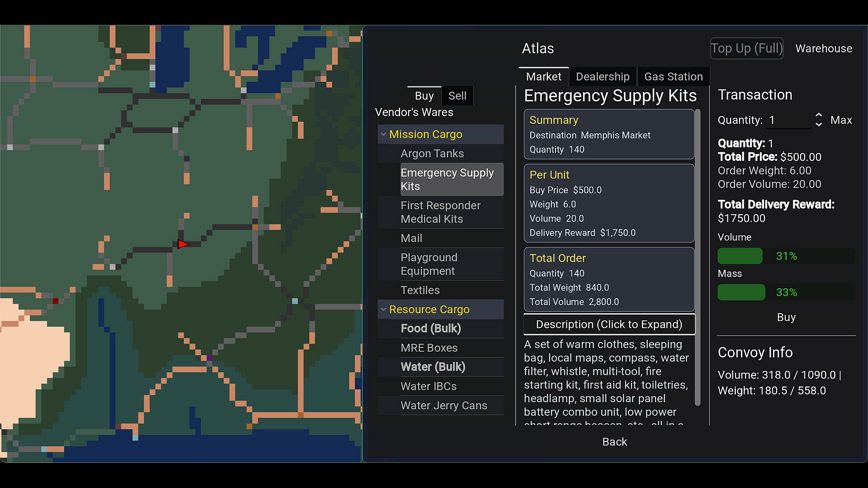Image resolution: width=868 pixels, height=488 pixels.
Task: Expand the item description section
Action: click(609, 324)
